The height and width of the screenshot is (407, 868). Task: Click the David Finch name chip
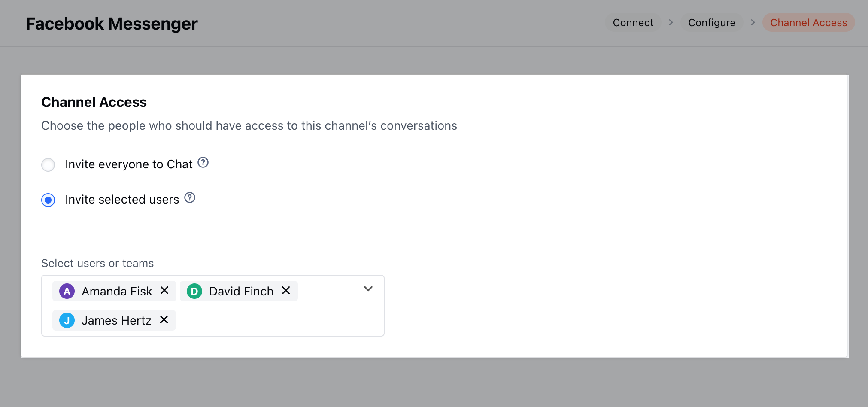tap(239, 291)
